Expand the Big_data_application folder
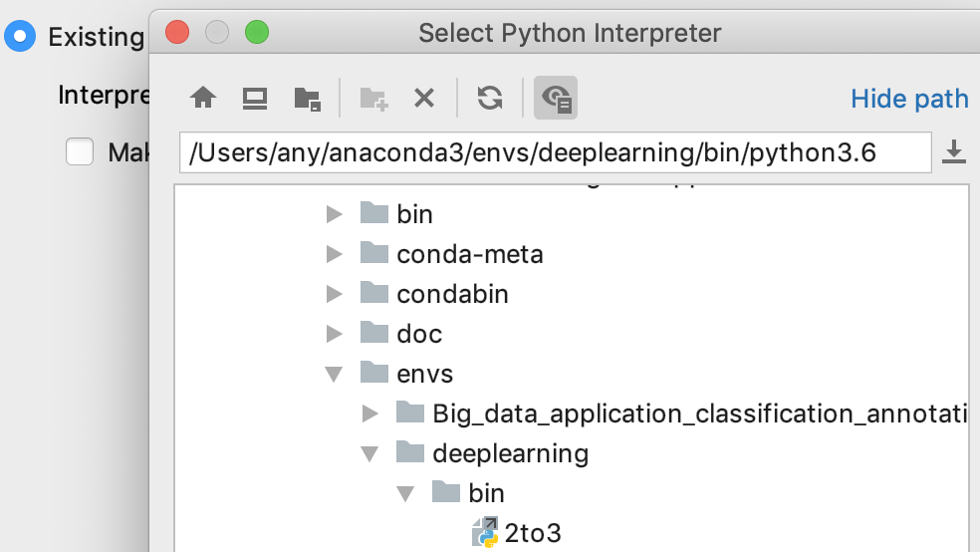Viewport: 980px width, 552px height. point(370,414)
